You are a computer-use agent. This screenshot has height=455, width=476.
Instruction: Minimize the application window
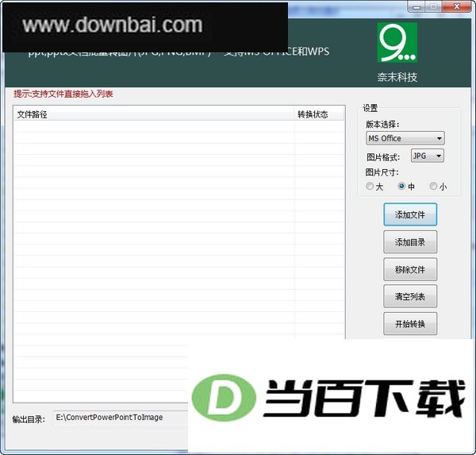click(x=416, y=6)
